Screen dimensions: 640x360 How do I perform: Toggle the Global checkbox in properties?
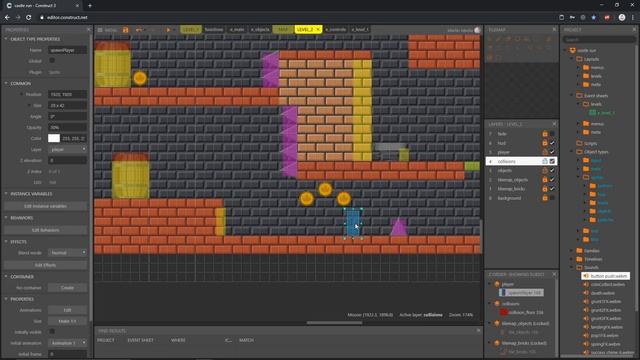[52, 61]
